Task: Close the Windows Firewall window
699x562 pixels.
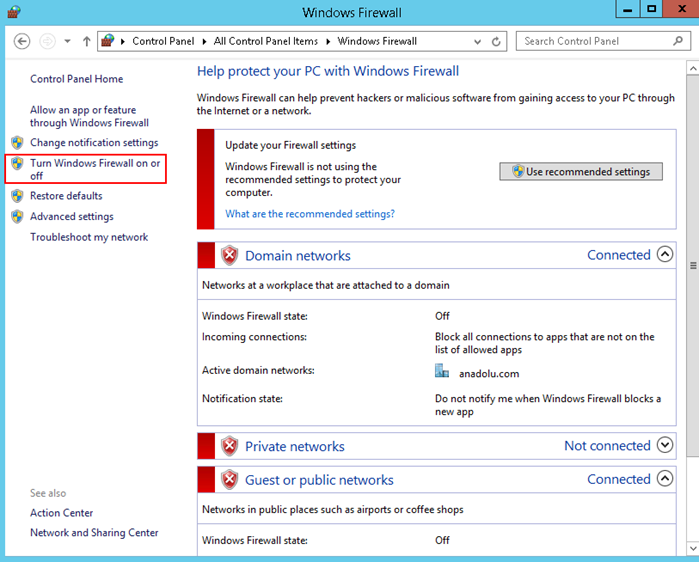Action: [x=681, y=9]
